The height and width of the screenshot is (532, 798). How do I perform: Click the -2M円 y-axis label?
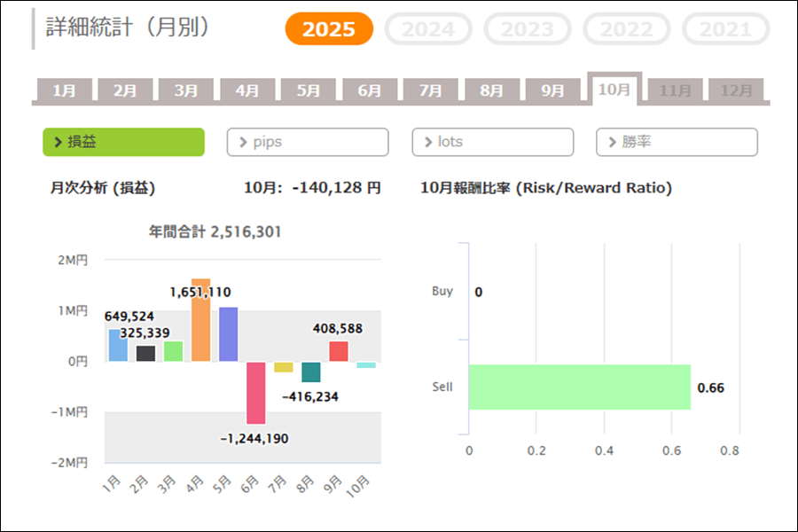[70, 463]
